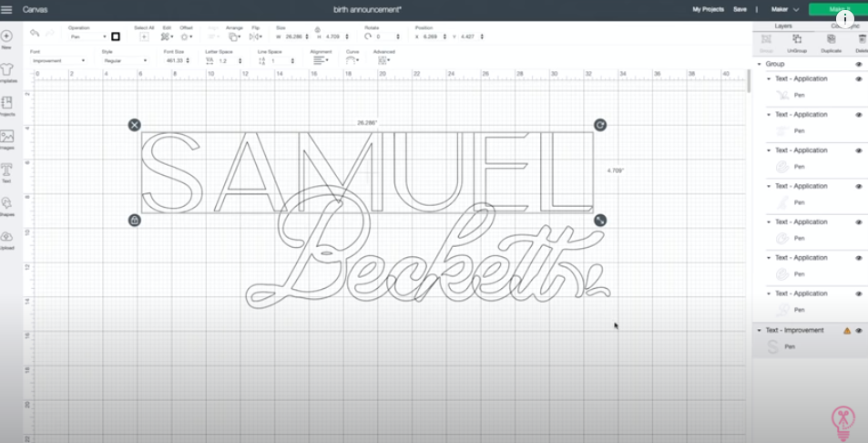Image resolution: width=868 pixels, height=443 pixels.
Task: Click the info circle icon top right
Action: point(844,19)
